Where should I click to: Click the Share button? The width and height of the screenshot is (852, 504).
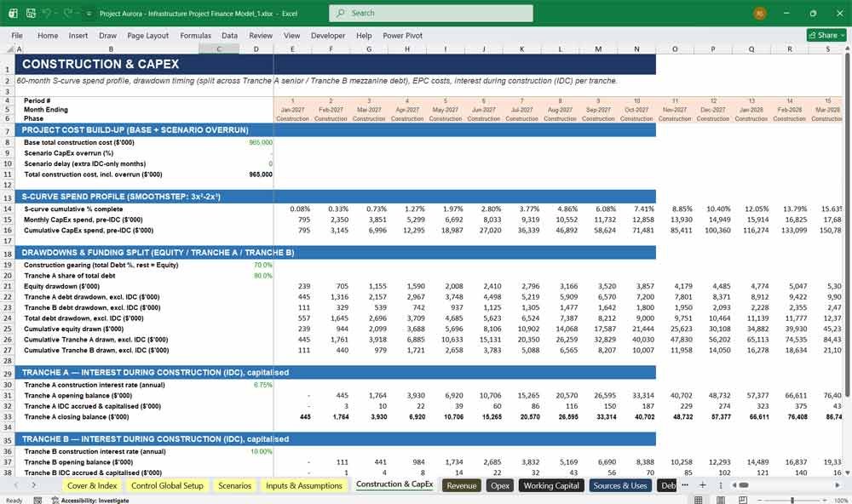(x=826, y=35)
